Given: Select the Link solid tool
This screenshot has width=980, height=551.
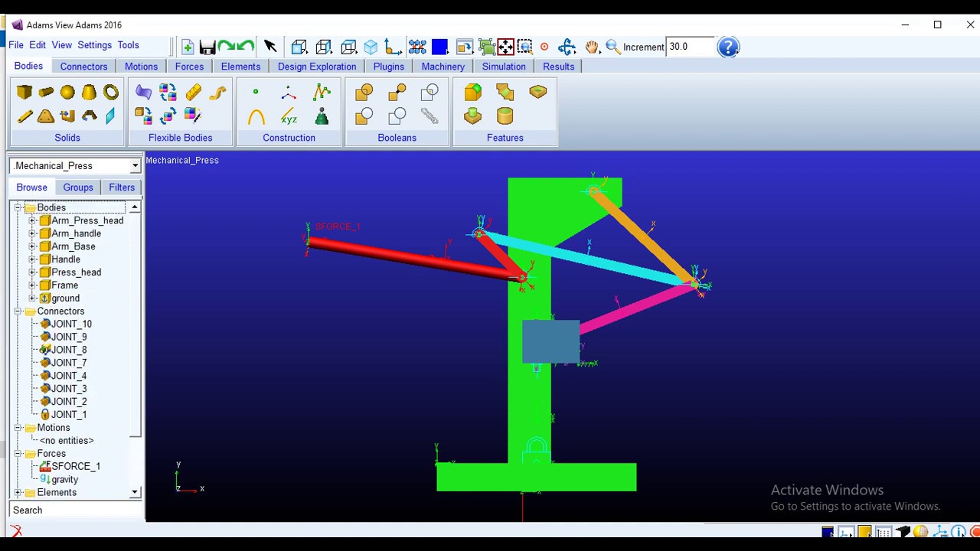Looking at the screenshot, I should (24, 116).
